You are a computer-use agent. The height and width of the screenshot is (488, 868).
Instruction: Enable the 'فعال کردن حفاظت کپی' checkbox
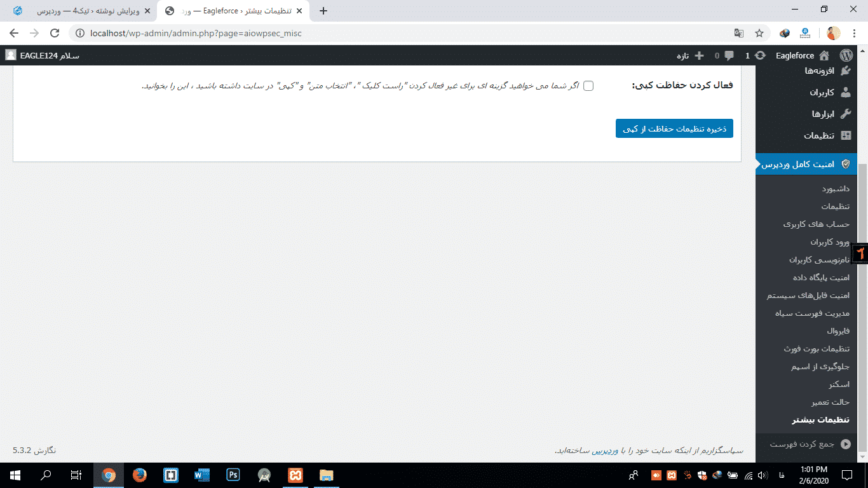point(588,86)
